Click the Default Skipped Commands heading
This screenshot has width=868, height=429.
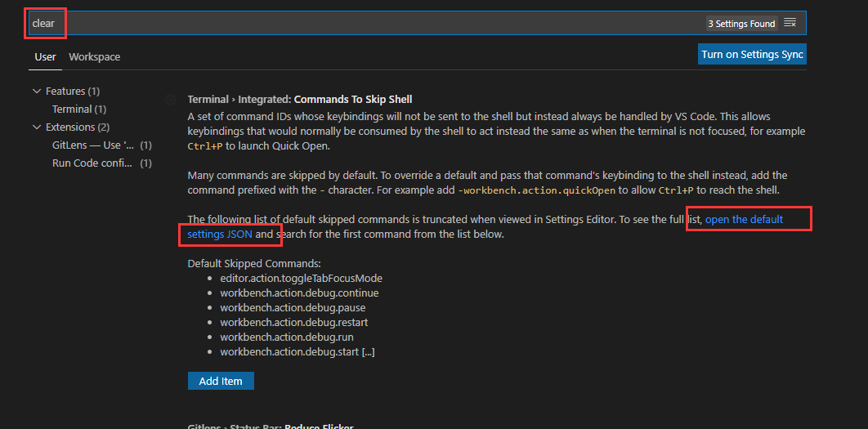254,263
